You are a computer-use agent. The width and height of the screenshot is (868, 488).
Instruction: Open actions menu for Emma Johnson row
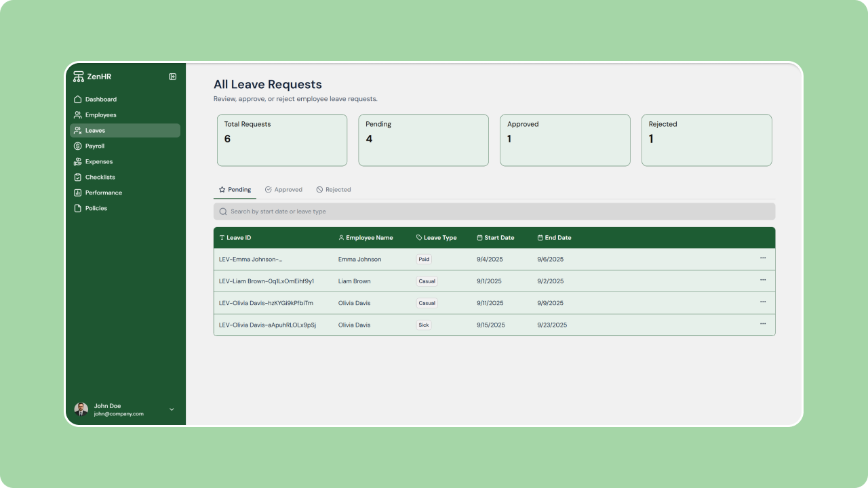coord(763,258)
